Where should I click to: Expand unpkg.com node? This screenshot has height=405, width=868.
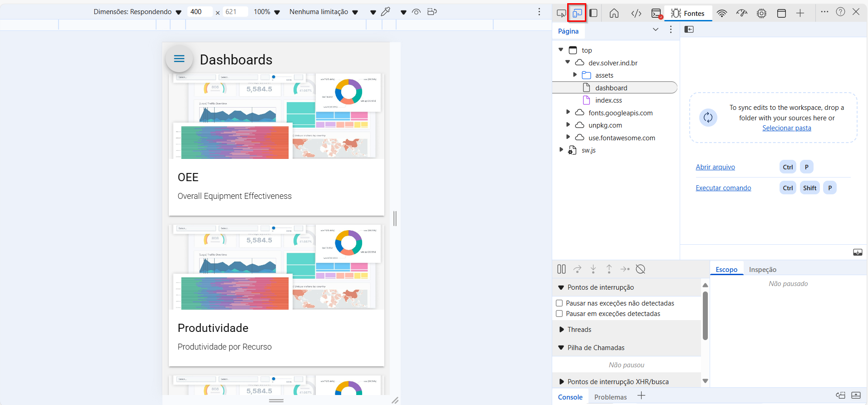tap(568, 124)
